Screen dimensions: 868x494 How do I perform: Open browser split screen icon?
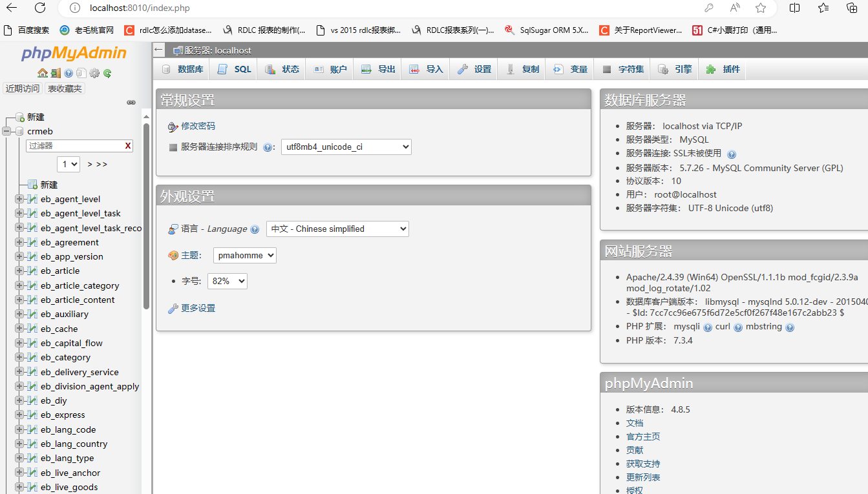point(795,8)
